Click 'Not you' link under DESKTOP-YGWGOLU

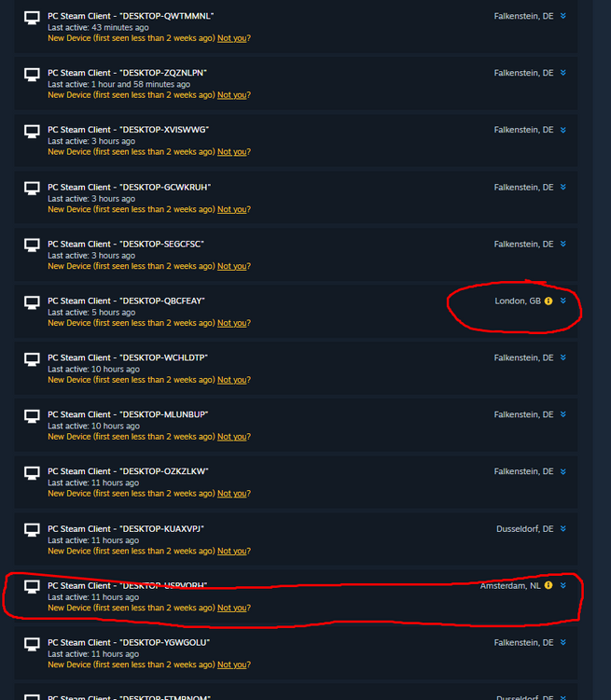(232, 665)
